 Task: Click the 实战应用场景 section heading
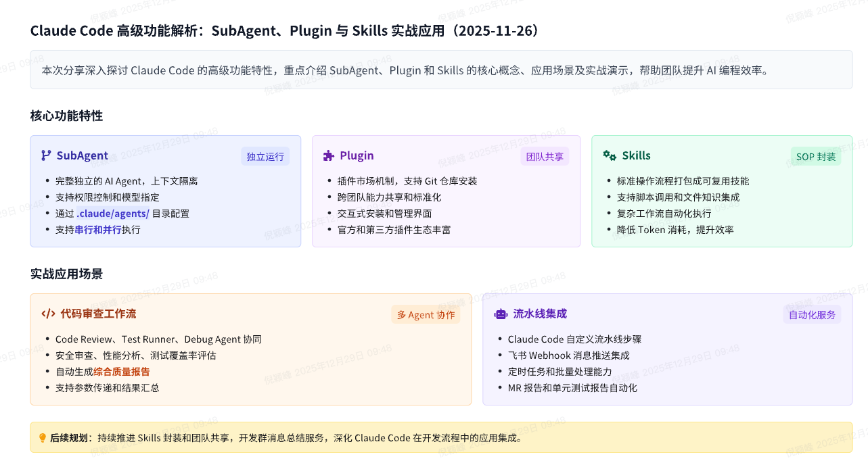coord(66,274)
